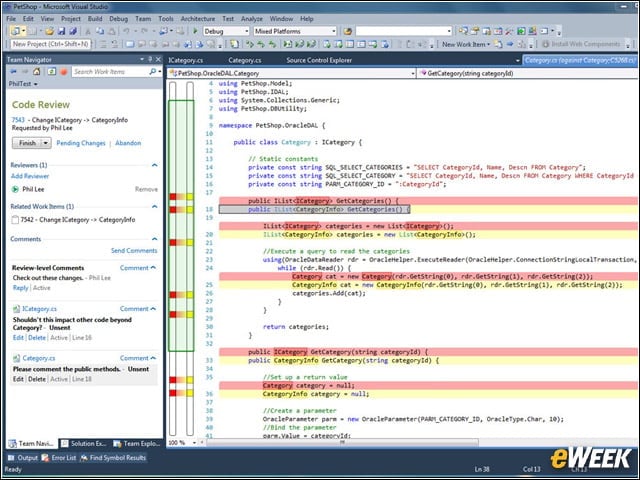The width and height of the screenshot is (640, 480).
Task: Open the Debug configuration dropdown
Action: click(247, 31)
